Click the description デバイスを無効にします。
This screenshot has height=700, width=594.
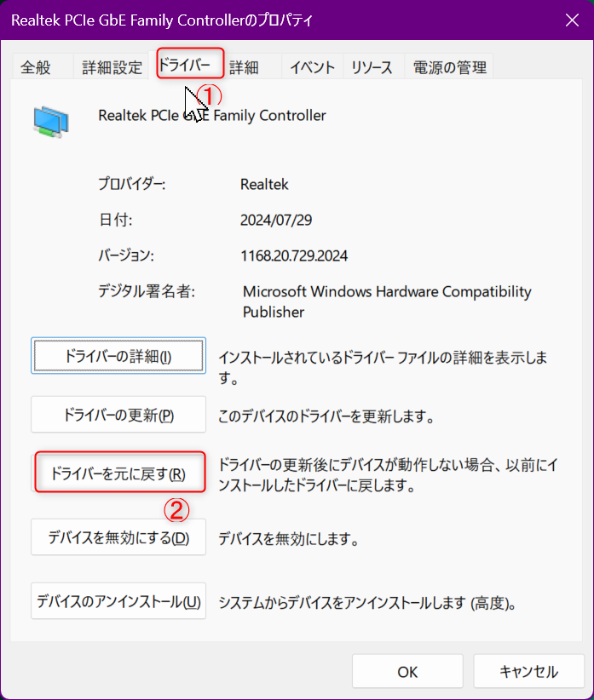[289, 539]
